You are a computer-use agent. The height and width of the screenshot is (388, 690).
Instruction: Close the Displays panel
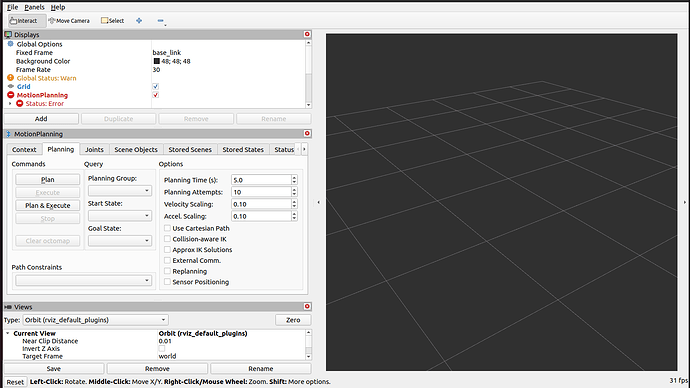click(307, 34)
